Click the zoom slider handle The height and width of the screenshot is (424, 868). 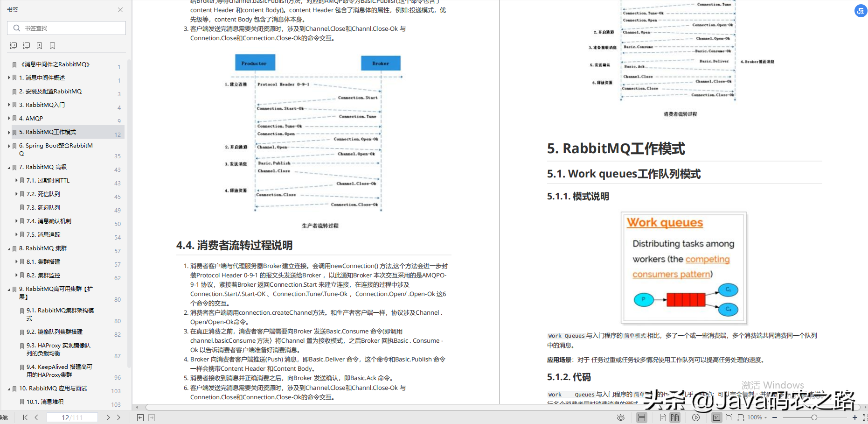tap(814, 417)
